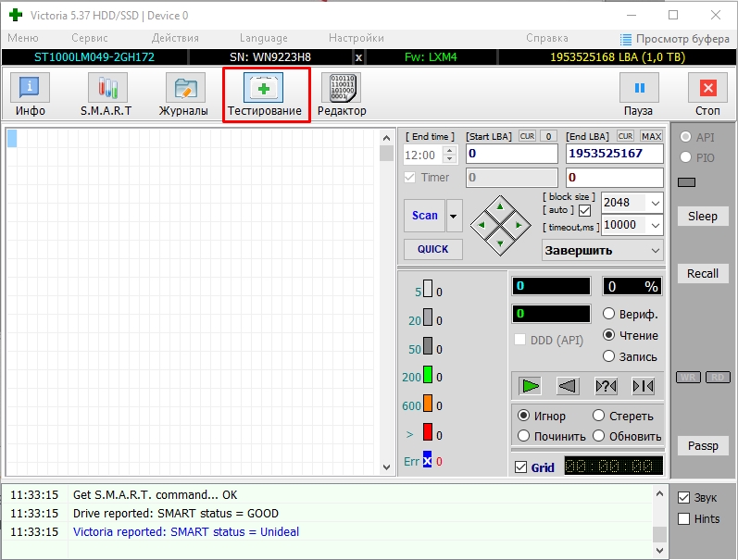This screenshot has height=560, width=738.
Task: Pause the scan with Пауза
Action: pos(639,93)
